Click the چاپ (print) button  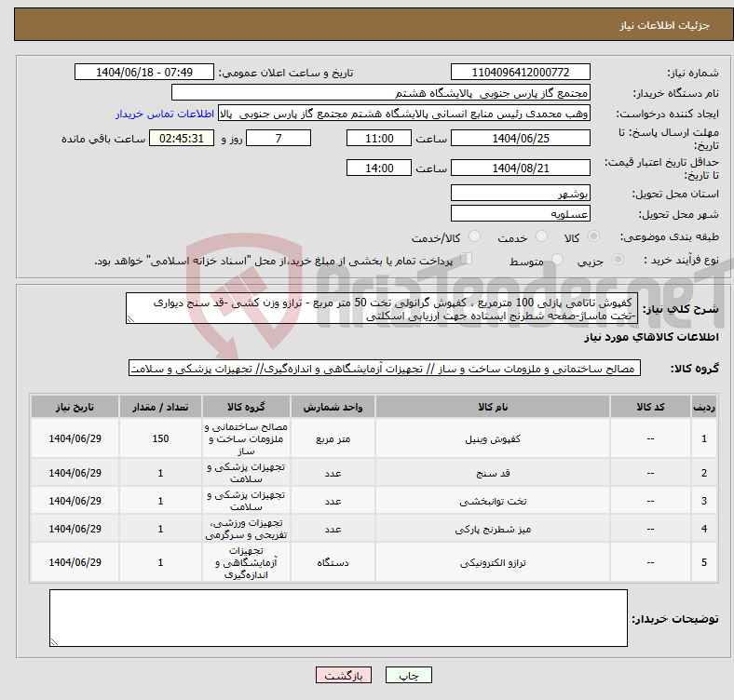[408, 675]
